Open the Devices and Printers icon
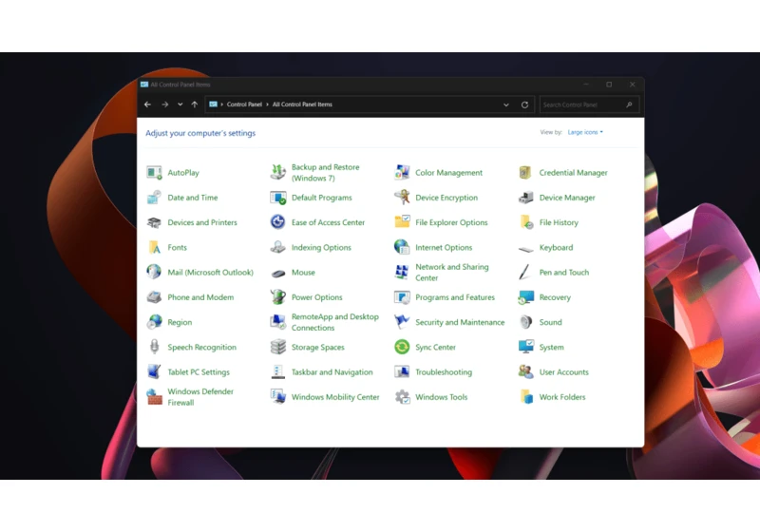Viewport: 760px width, 532px height. point(154,222)
